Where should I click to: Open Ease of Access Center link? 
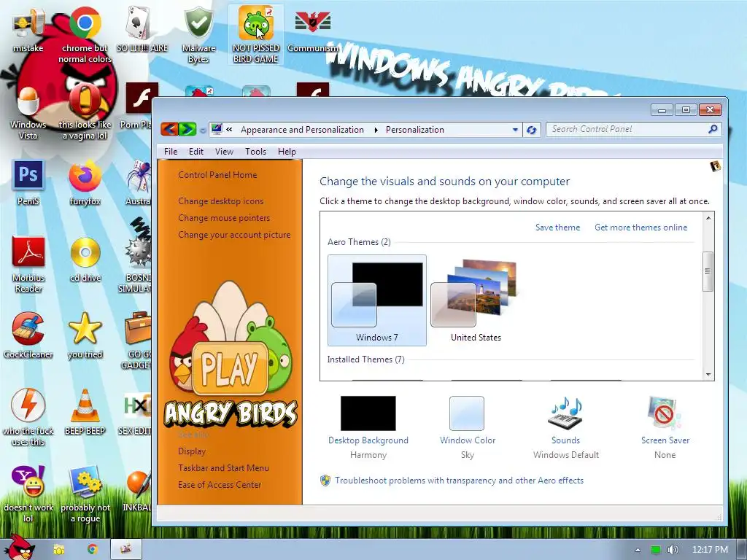click(219, 485)
